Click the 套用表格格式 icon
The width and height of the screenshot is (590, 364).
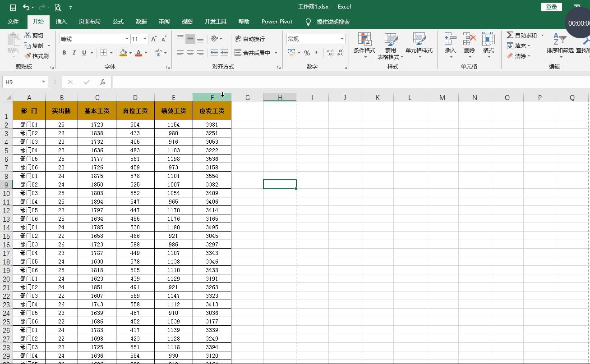390,45
